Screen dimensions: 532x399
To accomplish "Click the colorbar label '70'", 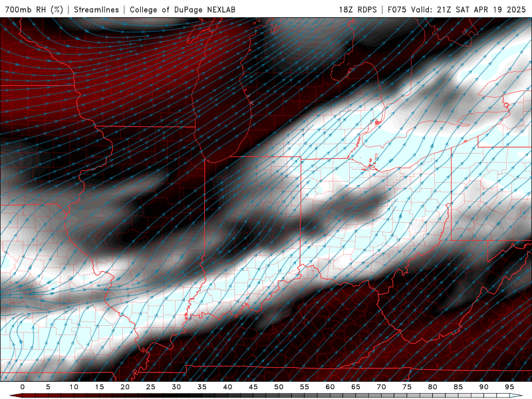I will click(381, 387).
